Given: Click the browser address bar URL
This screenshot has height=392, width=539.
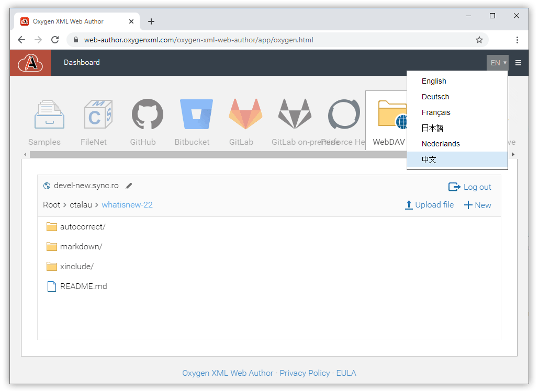Looking at the screenshot, I should point(199,40).
